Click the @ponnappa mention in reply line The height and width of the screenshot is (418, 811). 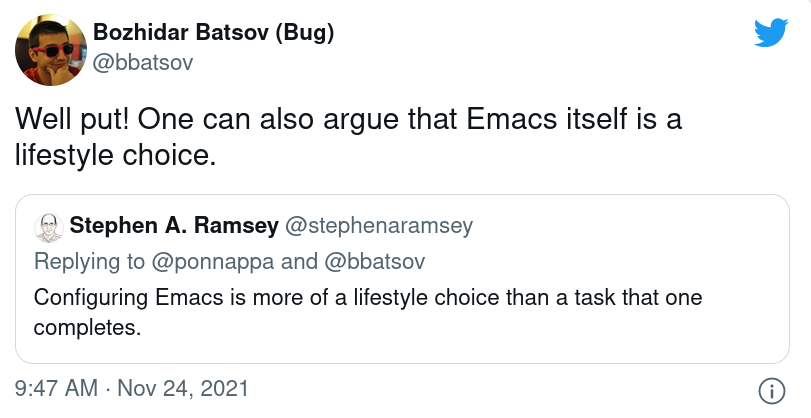[213, 261]
